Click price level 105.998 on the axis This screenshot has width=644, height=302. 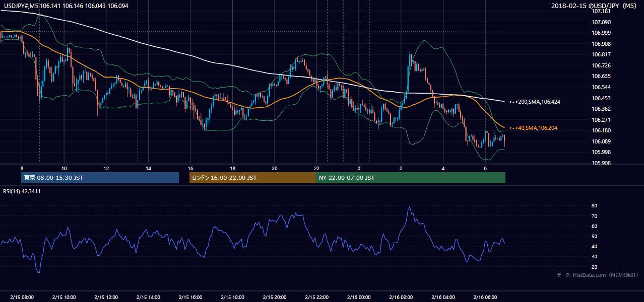point(601,152)
